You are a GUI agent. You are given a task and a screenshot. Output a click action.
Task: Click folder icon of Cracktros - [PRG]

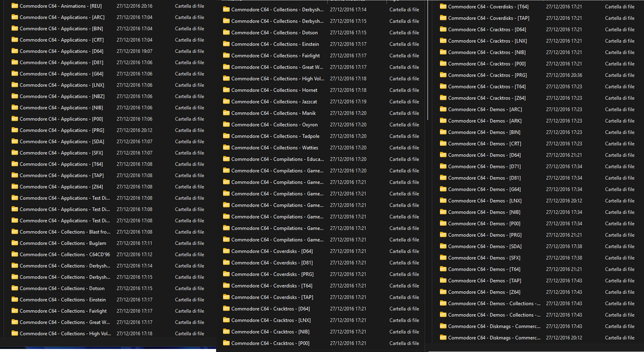click(x=443, y=75)
